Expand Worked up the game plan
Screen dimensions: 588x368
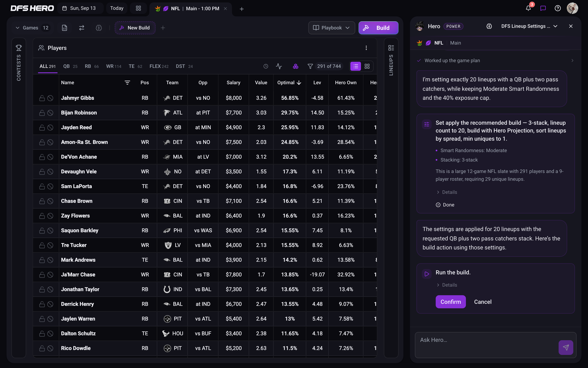[496, 60]
